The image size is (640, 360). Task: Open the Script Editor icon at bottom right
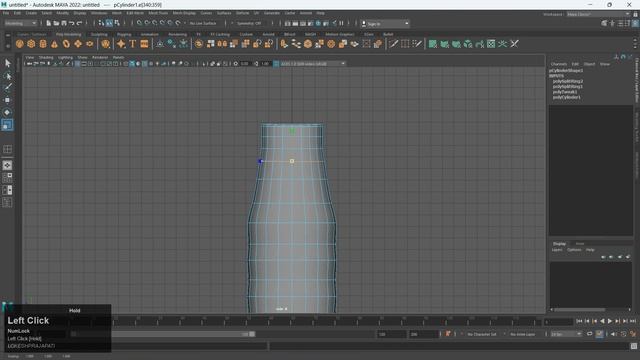pyautogui.click(x=634, y=346)
